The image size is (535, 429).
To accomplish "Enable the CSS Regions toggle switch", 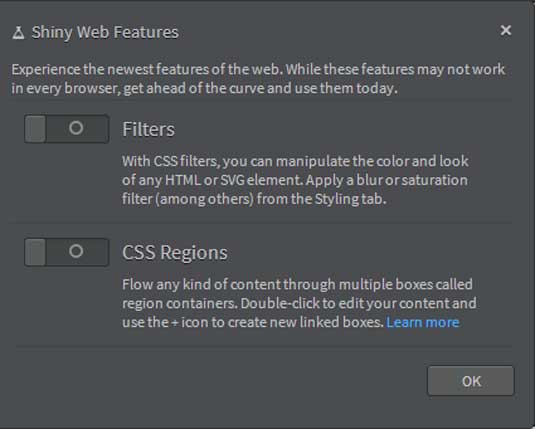I will (x=67, y=252).
